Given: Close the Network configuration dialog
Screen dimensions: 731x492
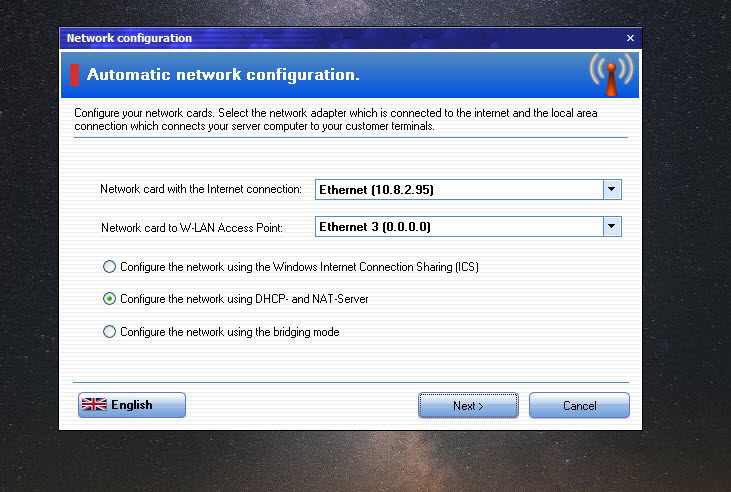Looking at the screenshot, I should click(x=630, y=38).
